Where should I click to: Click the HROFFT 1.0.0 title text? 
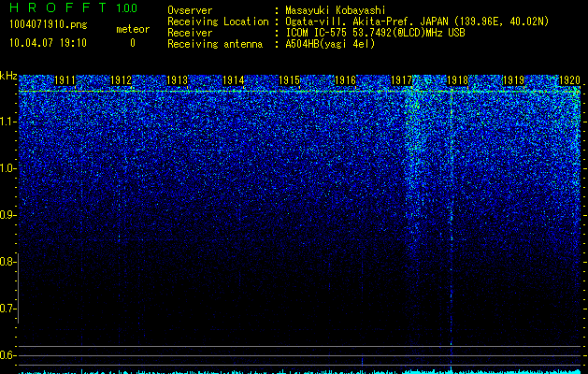73,7
